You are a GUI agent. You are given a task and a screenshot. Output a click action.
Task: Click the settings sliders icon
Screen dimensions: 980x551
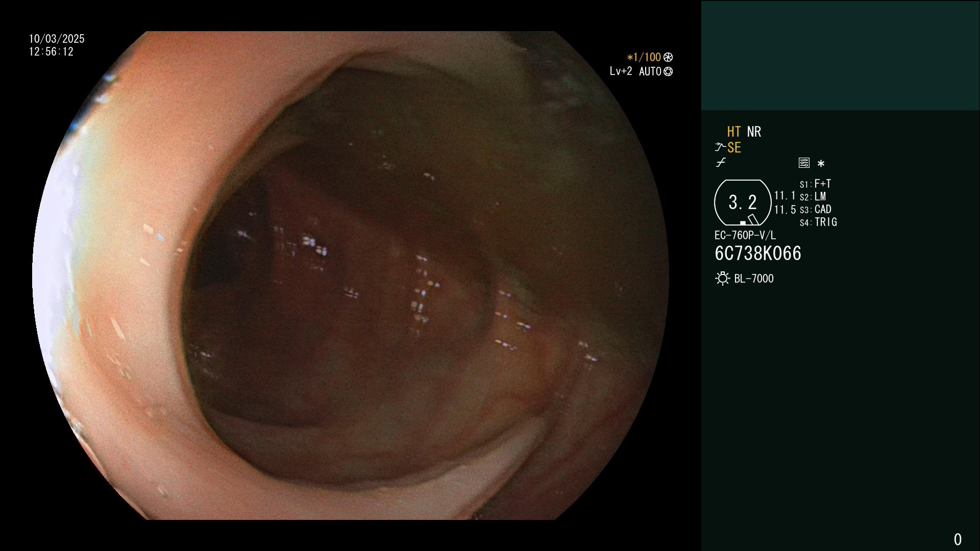click(804, 163)
